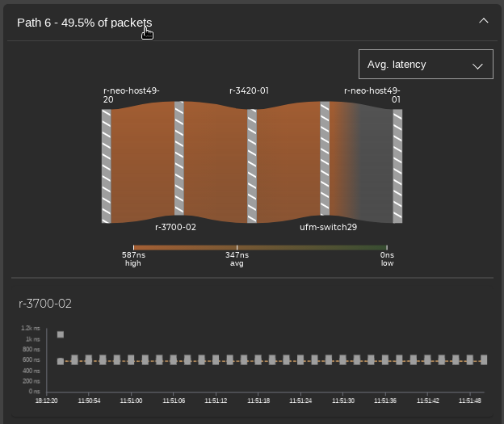Collapse the Path 6 panel chevron

pos(484,21)
